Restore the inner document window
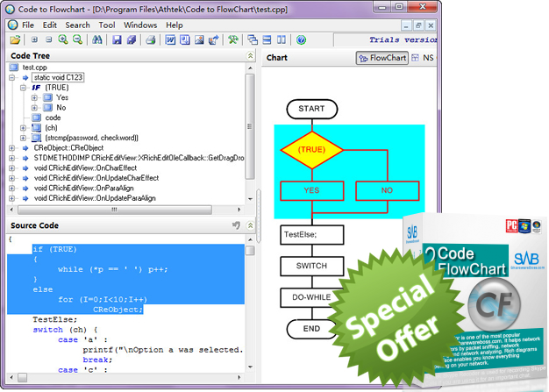Image resolution: width=549 pixels, height=392 pixels. pyautogui.click(x=418, y=25)
